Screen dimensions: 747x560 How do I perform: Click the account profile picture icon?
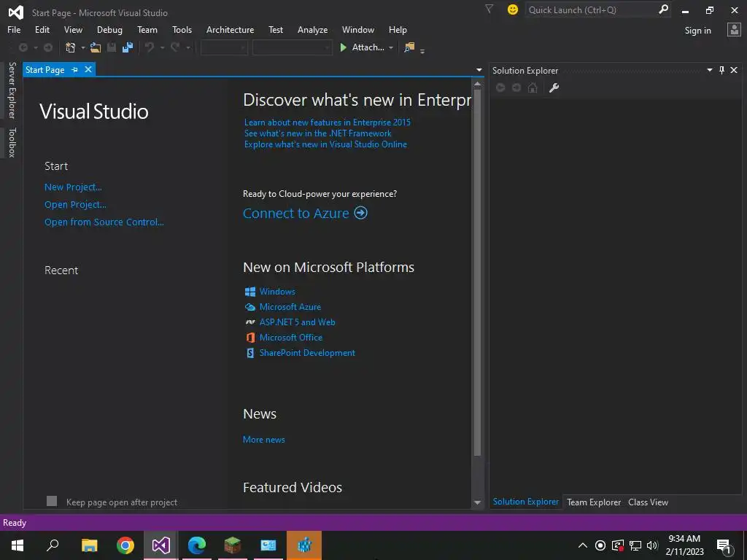click(734, 29)
